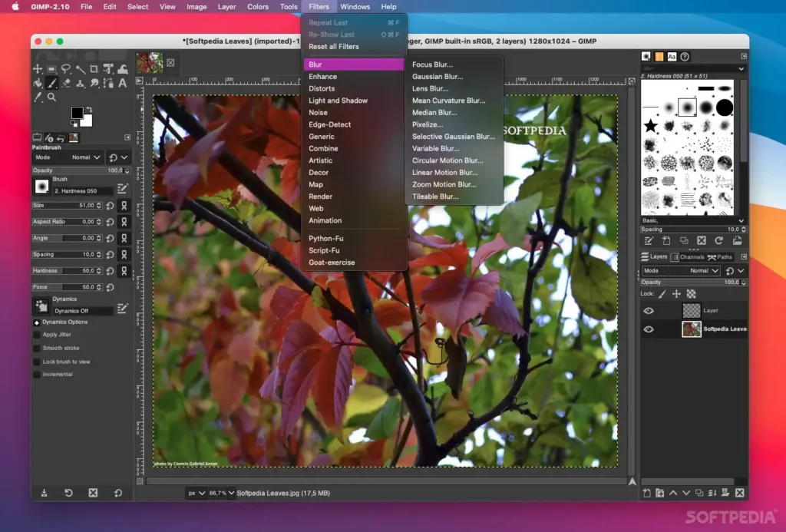Hide the Softpedia Leaves layer eye icon
Image resolution: width=786 pixels, height=532 pixels.
648,329
